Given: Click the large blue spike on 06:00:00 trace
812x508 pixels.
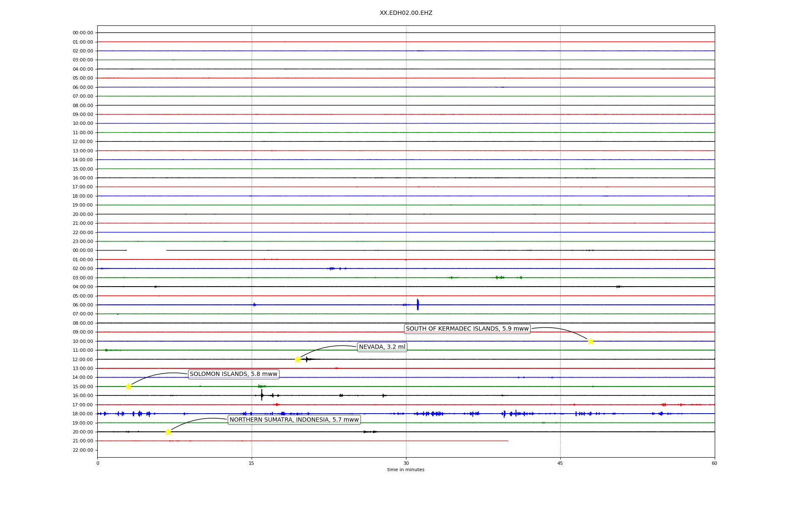Looking at the screenshot, I should [x=417, y=305].
